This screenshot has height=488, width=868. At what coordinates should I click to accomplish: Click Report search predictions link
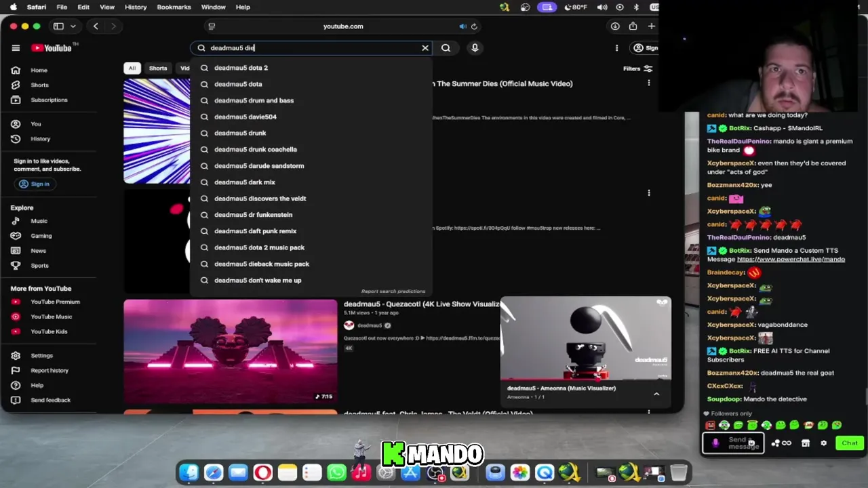coord(393,291)
